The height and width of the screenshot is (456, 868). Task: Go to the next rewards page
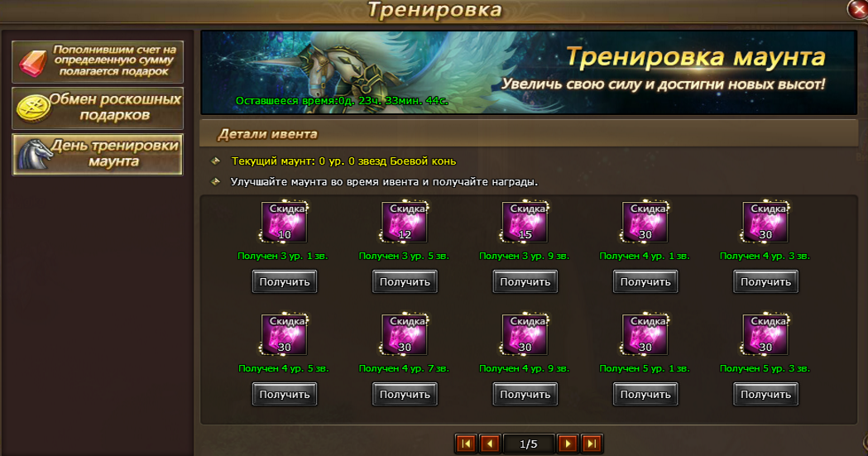568,444
